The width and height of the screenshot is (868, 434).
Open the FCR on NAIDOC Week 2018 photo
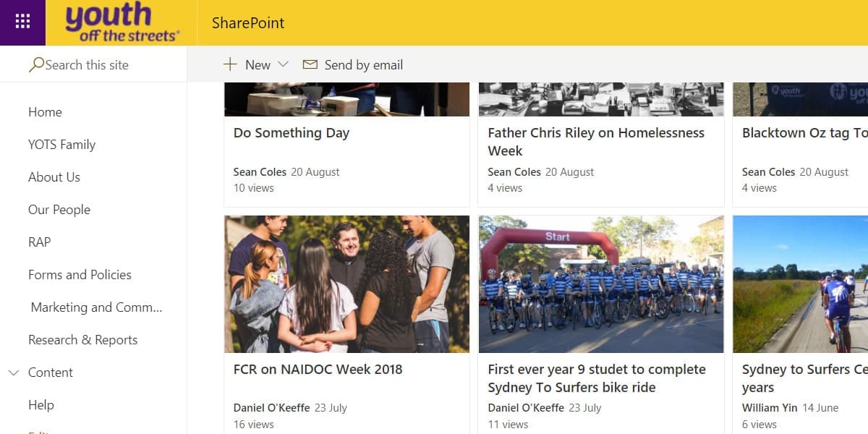click(x=346, y=284)
